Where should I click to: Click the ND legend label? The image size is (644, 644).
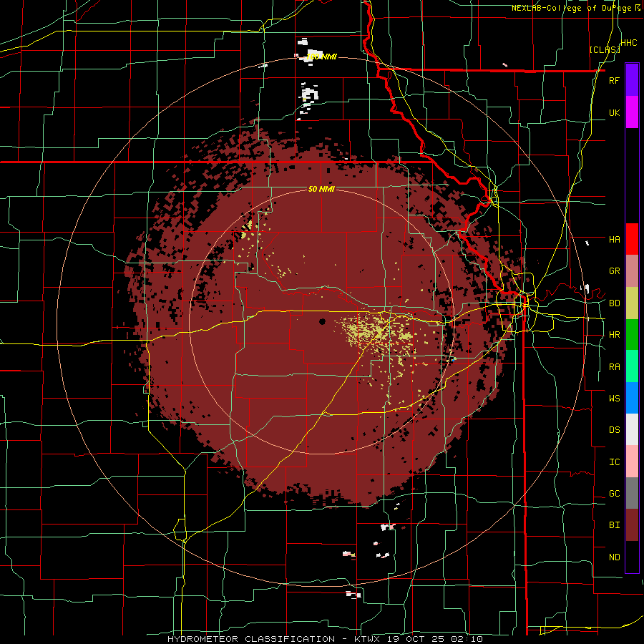click(x=615, y=557)
